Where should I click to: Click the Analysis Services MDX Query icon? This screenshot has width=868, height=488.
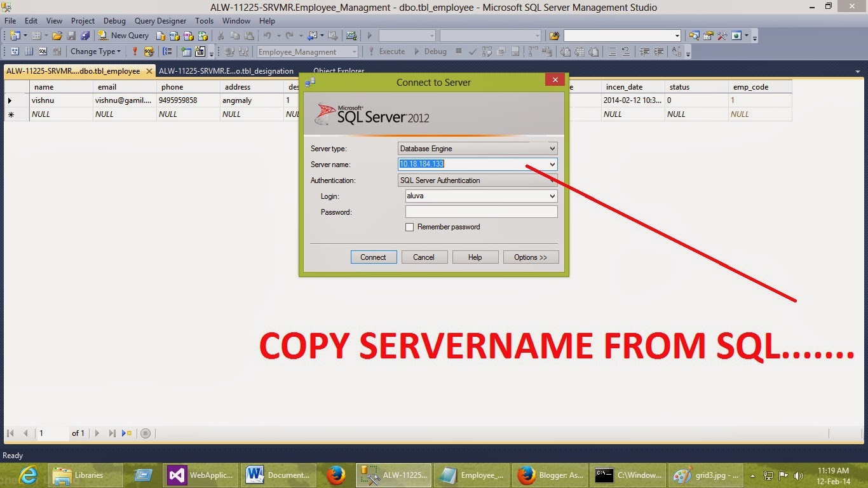(x=175, y=36)
